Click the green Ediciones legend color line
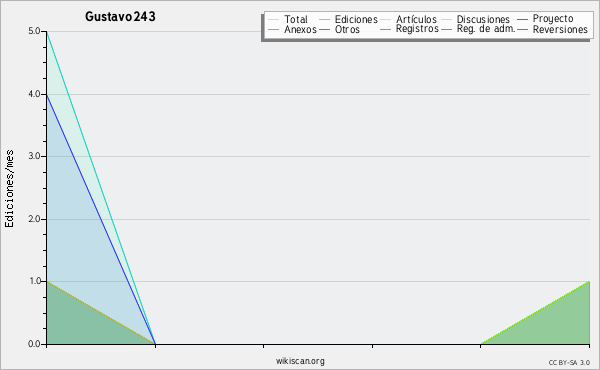 324,19
